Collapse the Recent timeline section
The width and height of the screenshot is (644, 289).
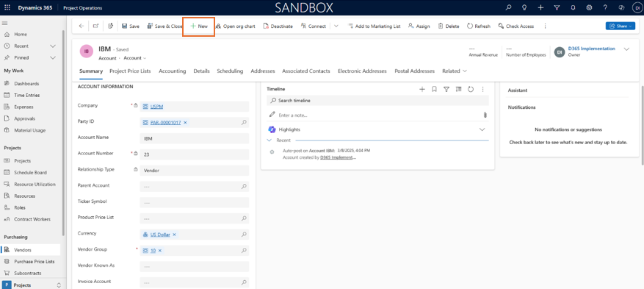pyautogui.click(x=269, y=140)
